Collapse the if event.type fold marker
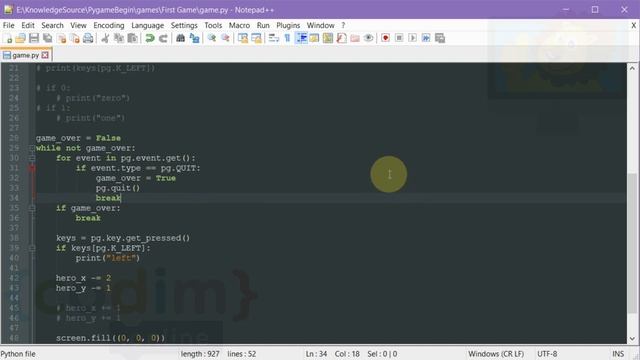This screenshot has width=640, height=360. click(x=32, y=168)
